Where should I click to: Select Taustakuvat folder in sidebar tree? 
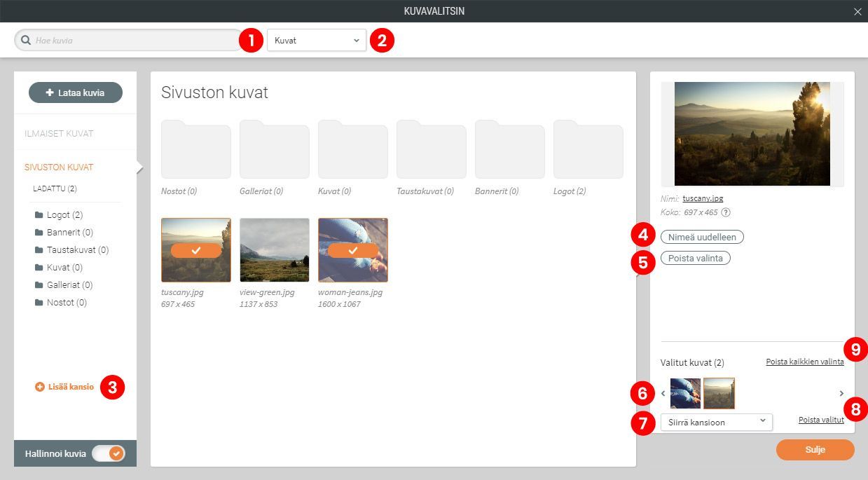(77, 250)
